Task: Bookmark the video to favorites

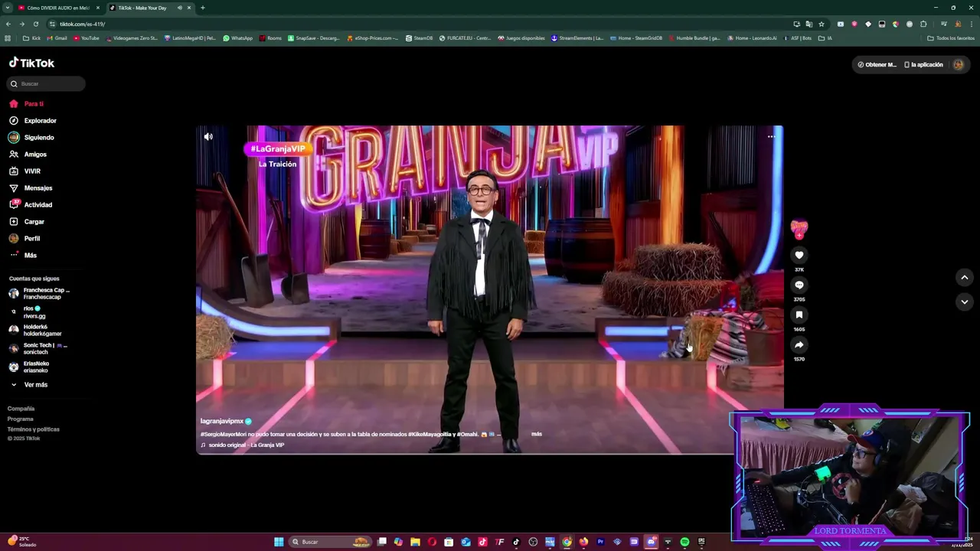Action: tap(799, 315)
